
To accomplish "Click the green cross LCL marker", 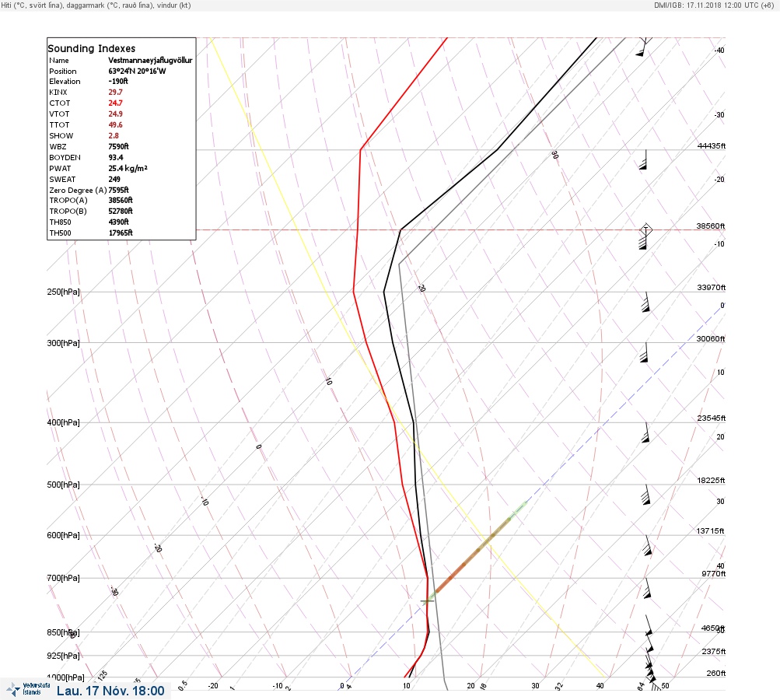I will (427, 601).
